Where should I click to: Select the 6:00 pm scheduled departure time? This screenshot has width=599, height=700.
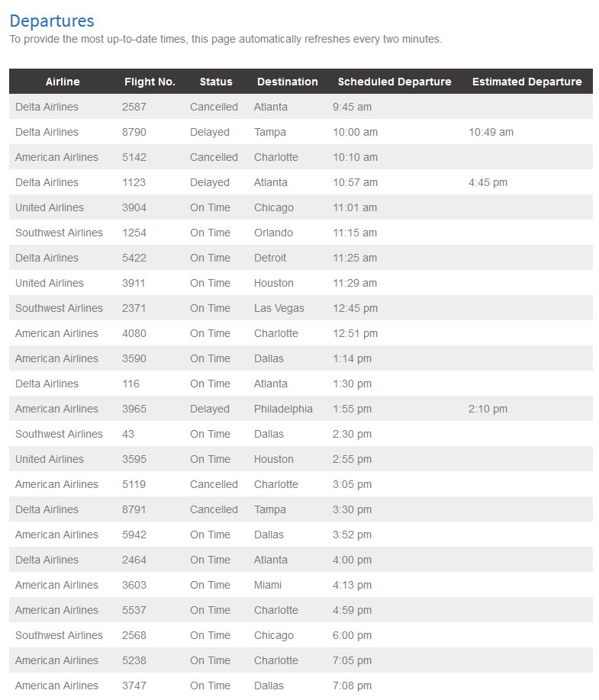pos(352,635)
